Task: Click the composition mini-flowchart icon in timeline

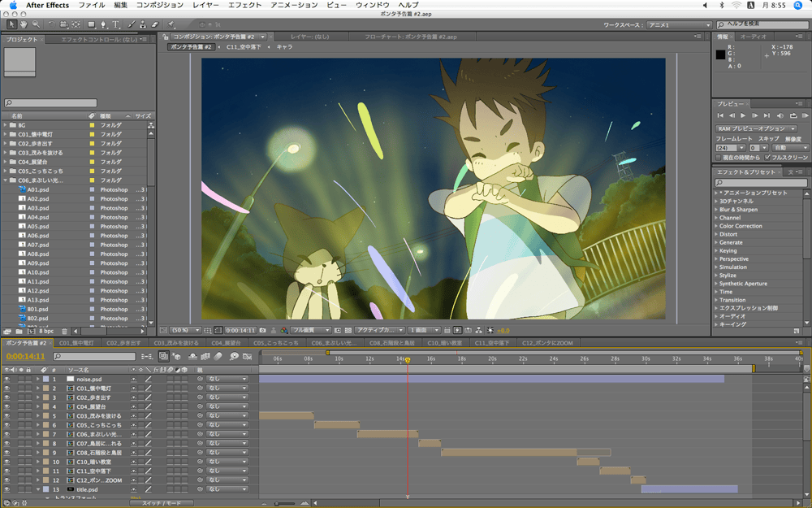Action: point(147,356)
